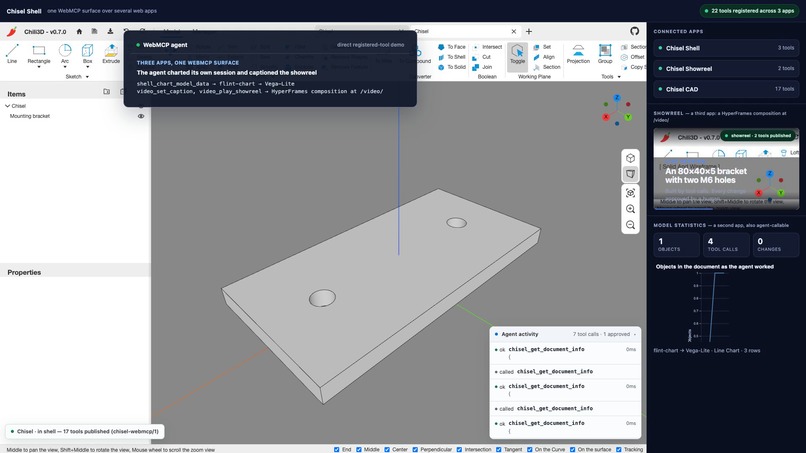Image resolution: width=806 pixels, height=453 pixels.
Task: Zoom out the 3D viewport
Action: point(630,225)
